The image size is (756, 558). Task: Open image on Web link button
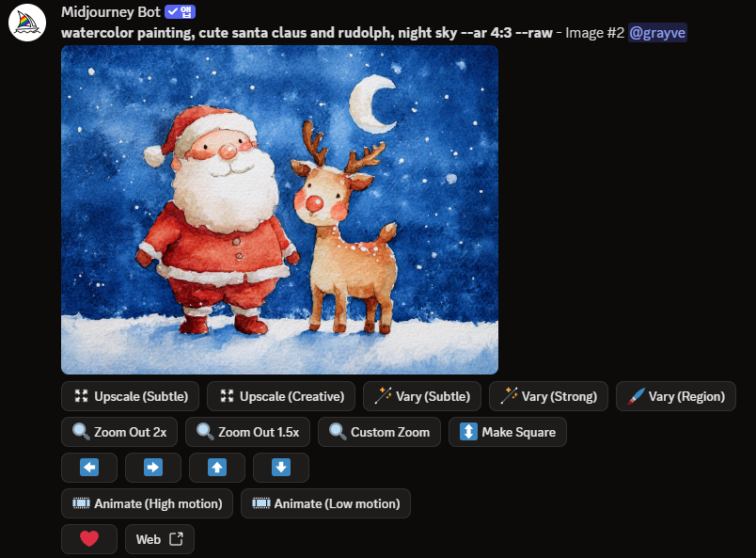[160, 539]
